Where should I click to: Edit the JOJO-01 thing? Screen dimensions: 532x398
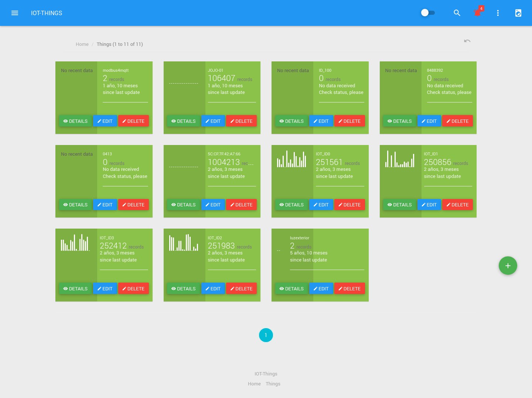pos(213,121)
